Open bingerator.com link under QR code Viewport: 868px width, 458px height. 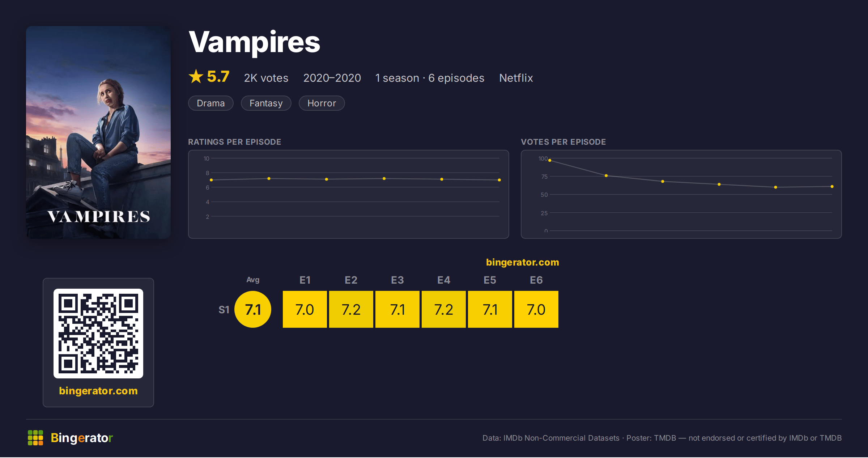[x=98, y=391]
